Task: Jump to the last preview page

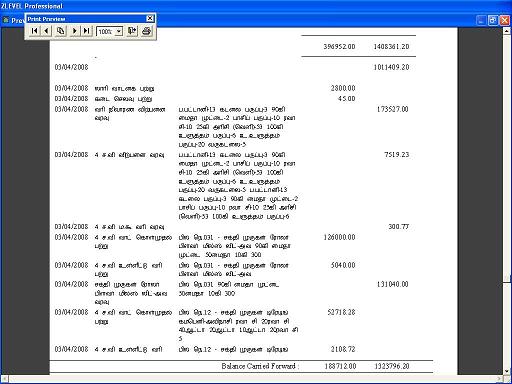Action: pos(86,31)
